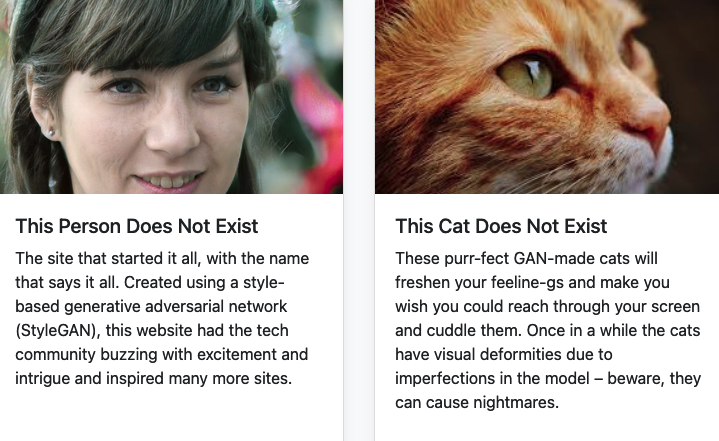
Task: Open the orange cat photo thumbnail
Action: coord(547,97)
